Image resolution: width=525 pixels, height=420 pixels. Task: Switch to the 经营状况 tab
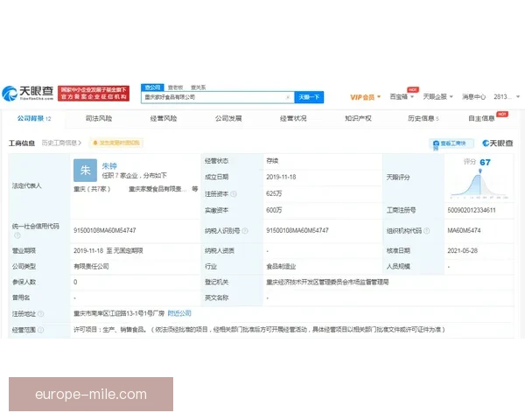[293, 119]
